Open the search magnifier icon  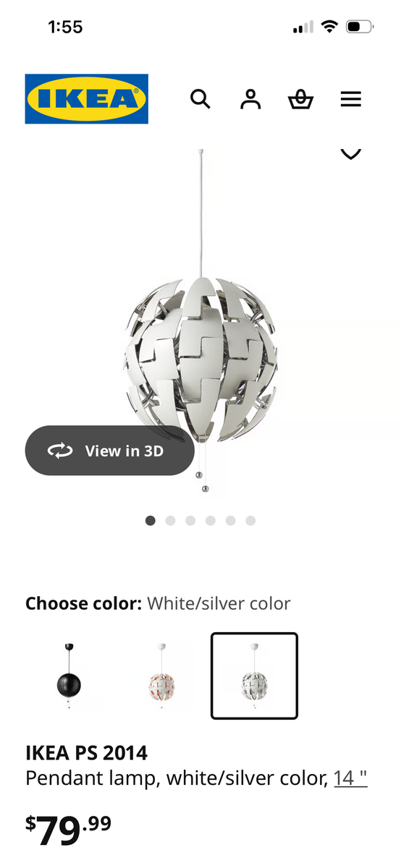coord(200,99)
